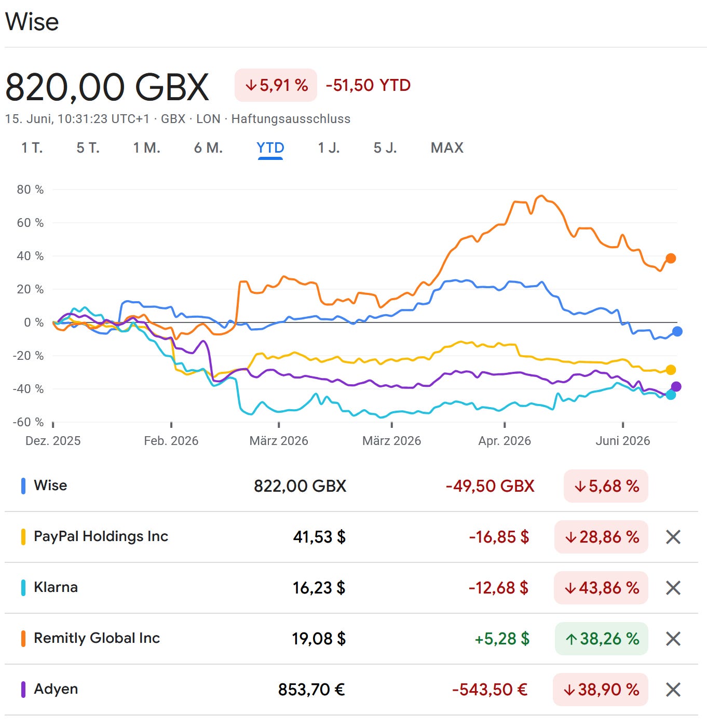707x728 pixels.
Task: Click the Wise heading title
Action: pos(32,22)
